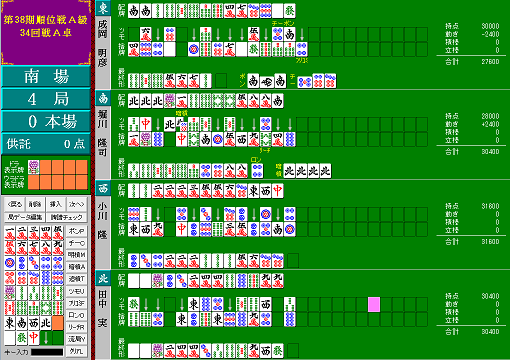Select the 一萬 tile in the tile palette
Image resolution: width=510 pixels, height=360 pixels.
10,233
